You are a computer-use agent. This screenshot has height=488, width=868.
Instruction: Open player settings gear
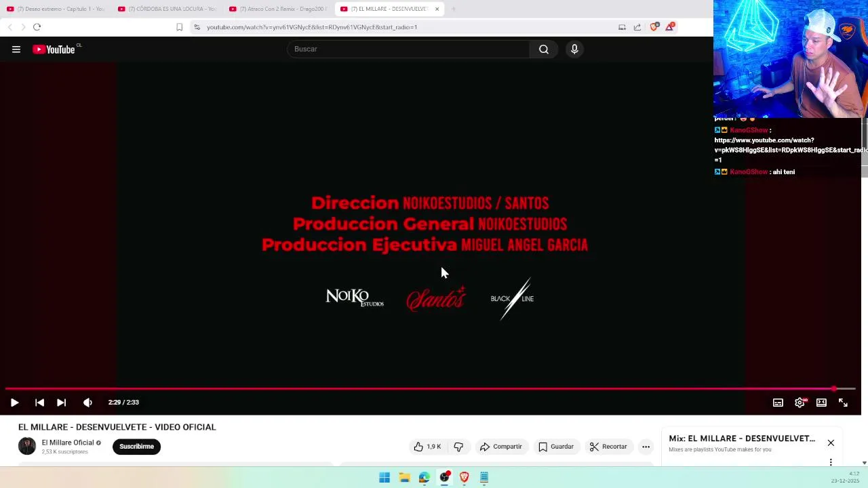(x=800, y=403)
